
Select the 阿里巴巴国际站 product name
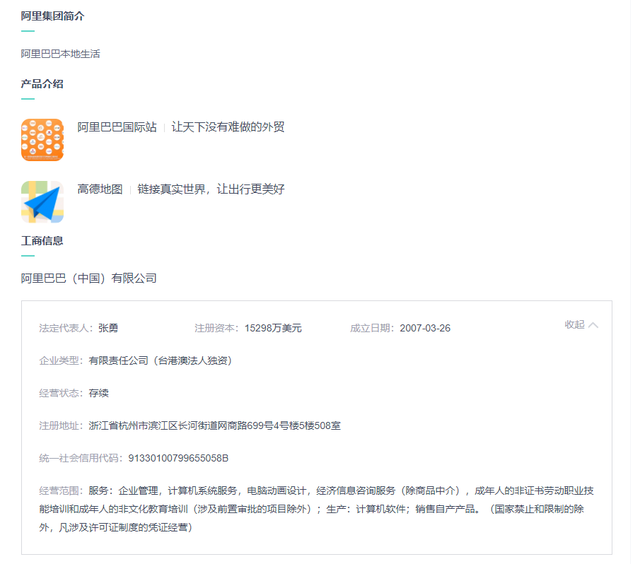click(x=117, y=127)
